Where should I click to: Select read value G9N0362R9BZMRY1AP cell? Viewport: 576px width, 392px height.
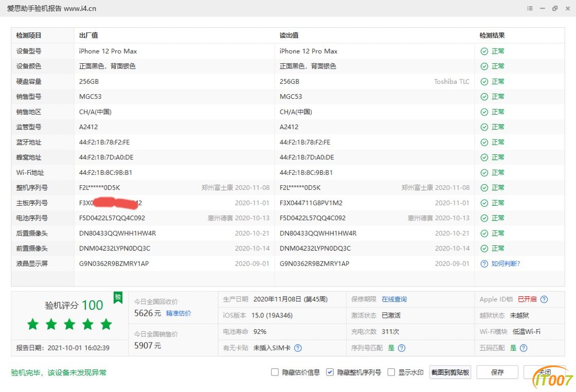[314, 264]
